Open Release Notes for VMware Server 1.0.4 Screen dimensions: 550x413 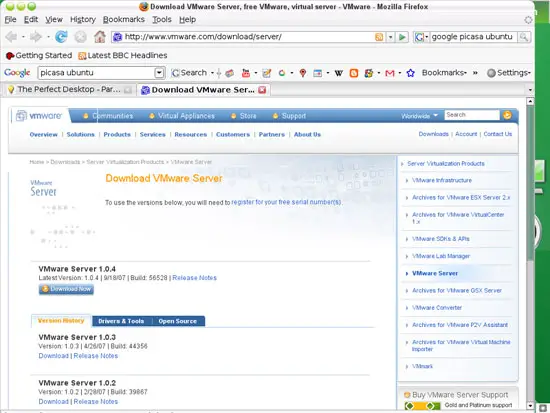pyautogui.click(x=194, y=278)
